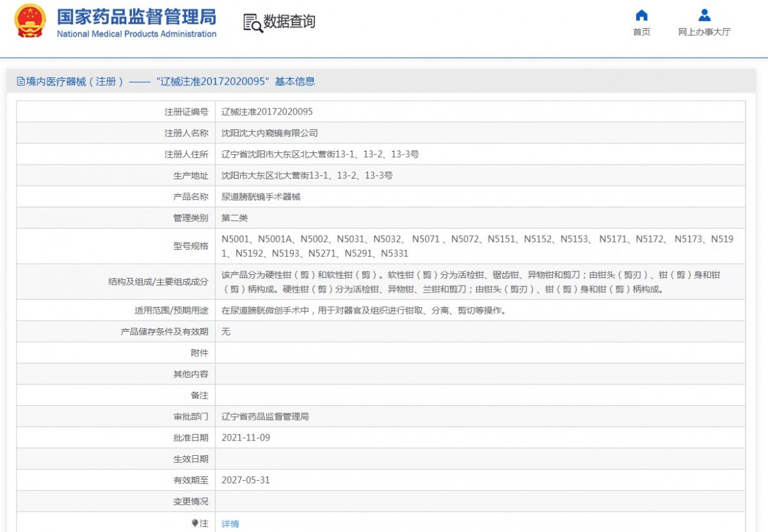Go to 首页 via the home icon
Image resolution: width=768 pixels, height=532 pixels.
pyautogui.click(x=641, y=15)
